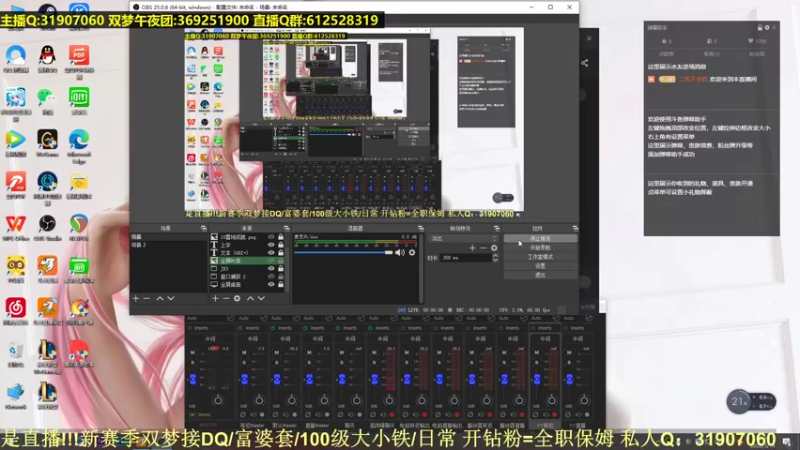Undock the Scene Transitions panel with float icon

(496, 229)
